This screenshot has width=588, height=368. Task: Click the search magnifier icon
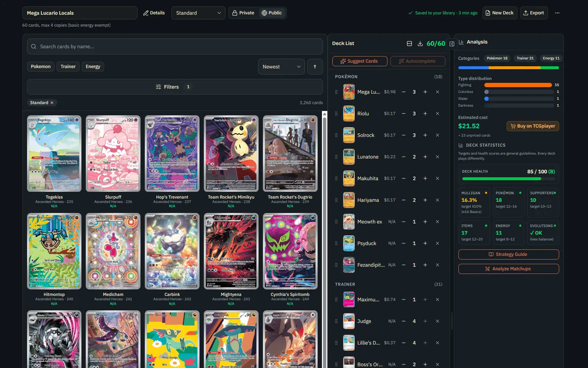[33, 46]
